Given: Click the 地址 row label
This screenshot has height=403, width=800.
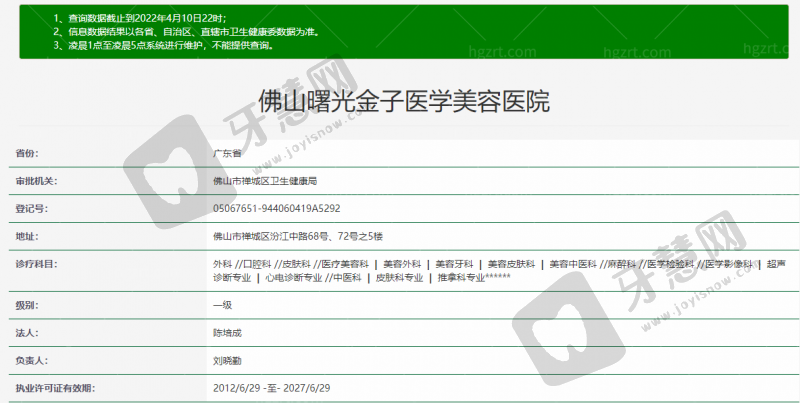Looking at the screenshot, I should [27, 236].
